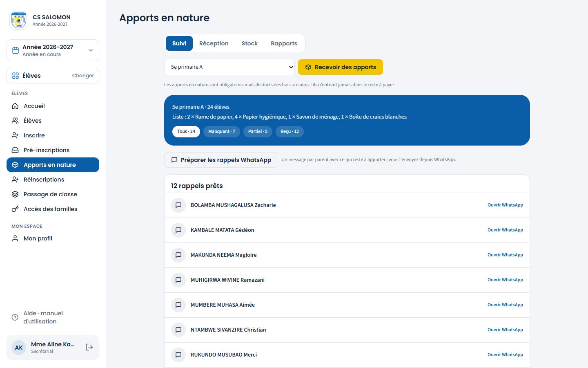Click the help icon next to Aide manuel

coord(15,317)
